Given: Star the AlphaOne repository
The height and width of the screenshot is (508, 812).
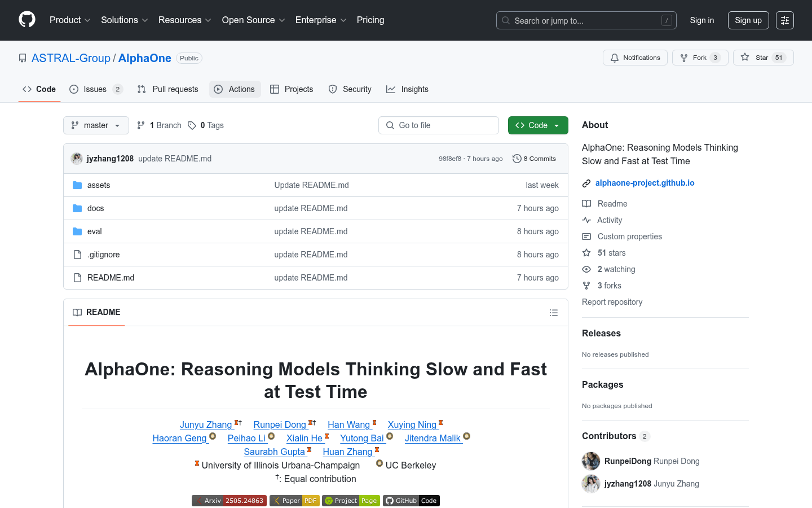Looking at the screenshot, I should pos(762,58).
